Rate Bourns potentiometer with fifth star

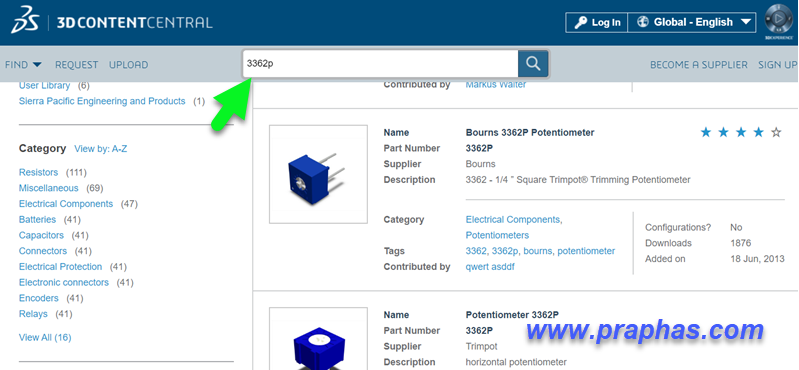coord(776,133)
